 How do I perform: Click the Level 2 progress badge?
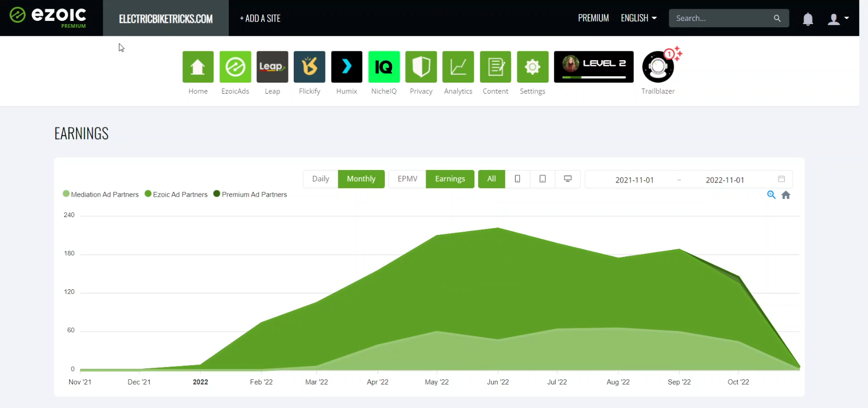tap(594, 67)
